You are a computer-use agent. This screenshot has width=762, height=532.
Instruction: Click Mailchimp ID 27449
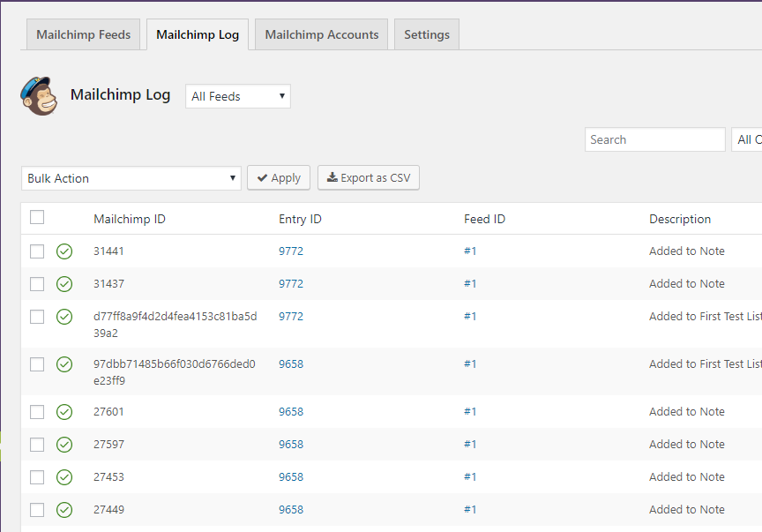coord(108,510)
